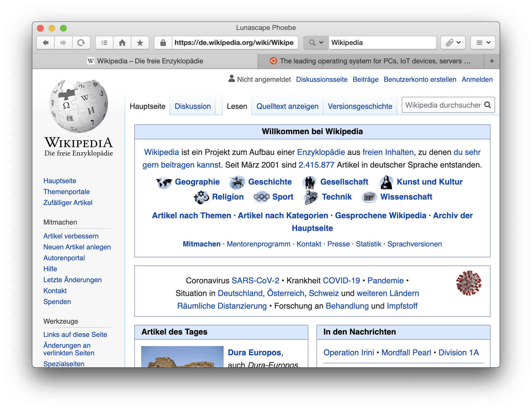The height and width of the screenshot is (410, 532).
Task: Open Themenportale in the sidebar
Action: [67, 192]
